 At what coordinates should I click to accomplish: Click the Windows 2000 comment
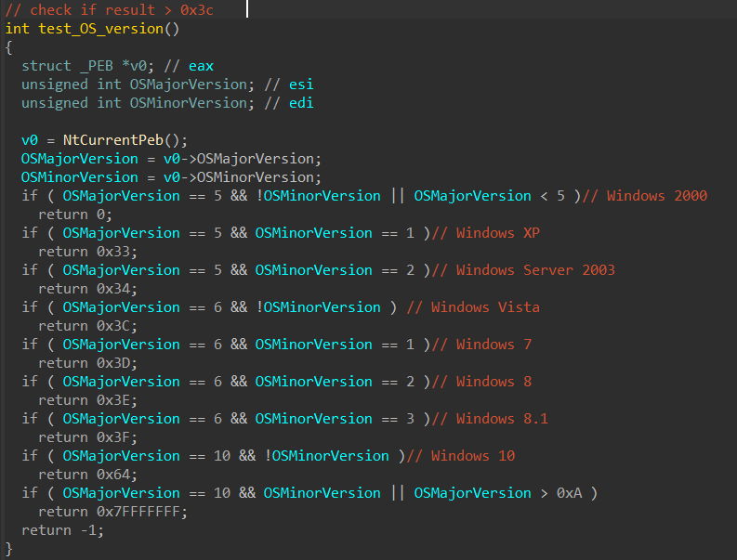(x=648, y=196)
